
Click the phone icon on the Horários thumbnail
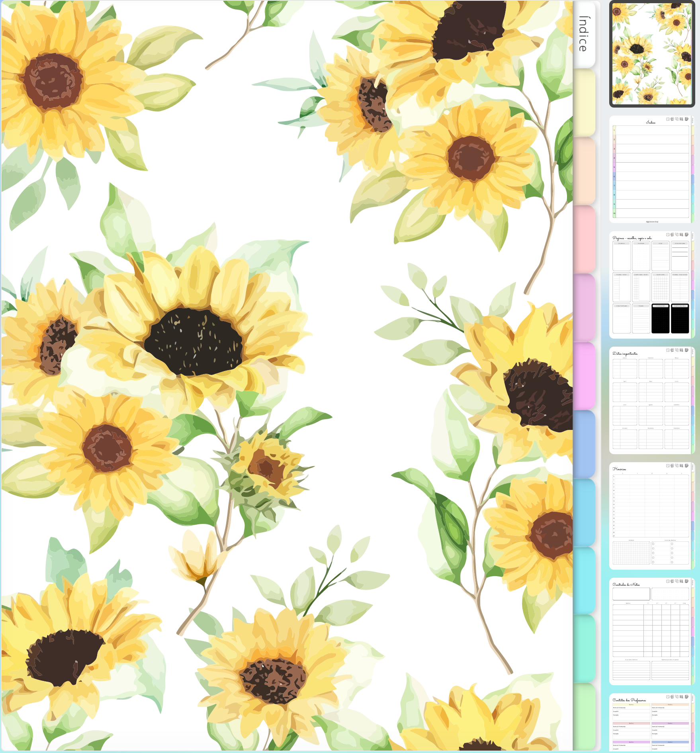click(x=677, y=466)
